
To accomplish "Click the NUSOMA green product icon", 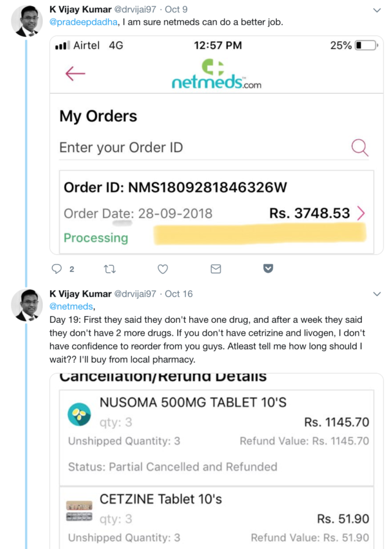I will [x=79, y=414].
